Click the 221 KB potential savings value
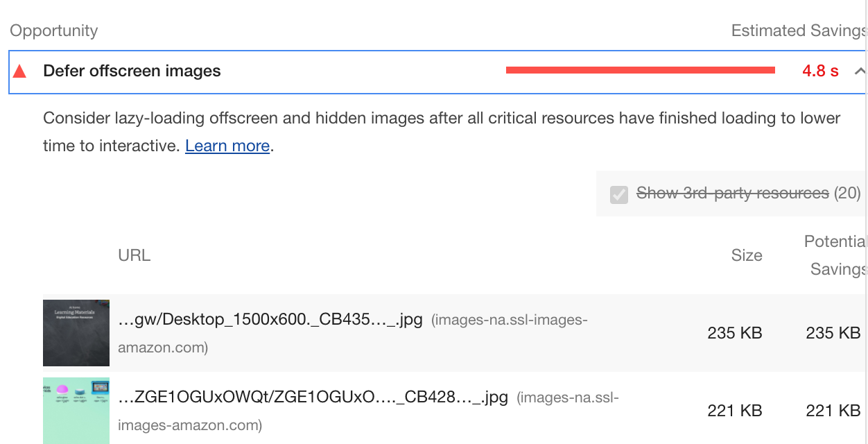The height and width of the screenshot is (444, 868). point(833,411)
